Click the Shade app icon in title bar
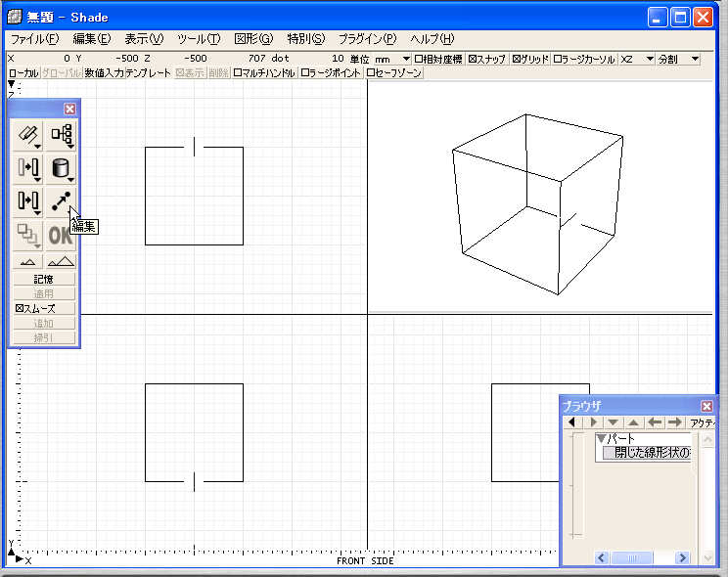 tap(15, 18)
